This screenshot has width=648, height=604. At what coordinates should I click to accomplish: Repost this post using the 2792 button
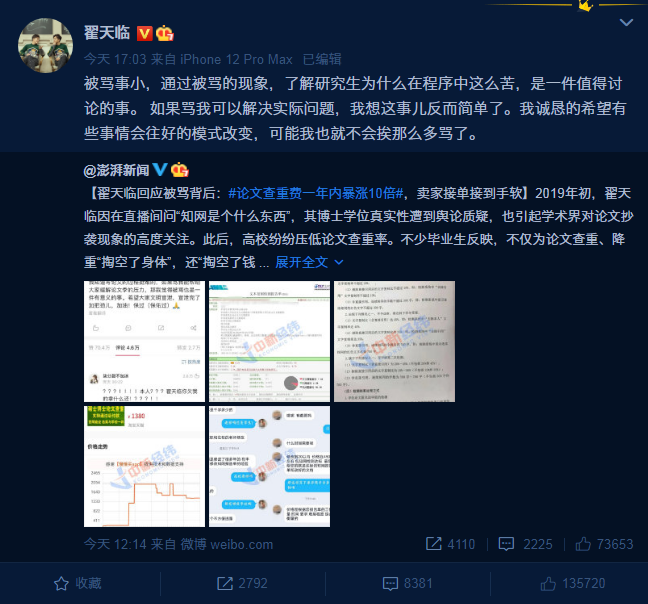tap(243, 583)
